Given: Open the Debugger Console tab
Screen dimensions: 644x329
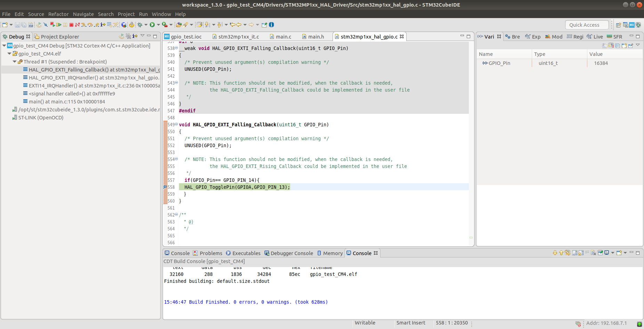Looking at the screenshot, I should (x=288, y=253).
